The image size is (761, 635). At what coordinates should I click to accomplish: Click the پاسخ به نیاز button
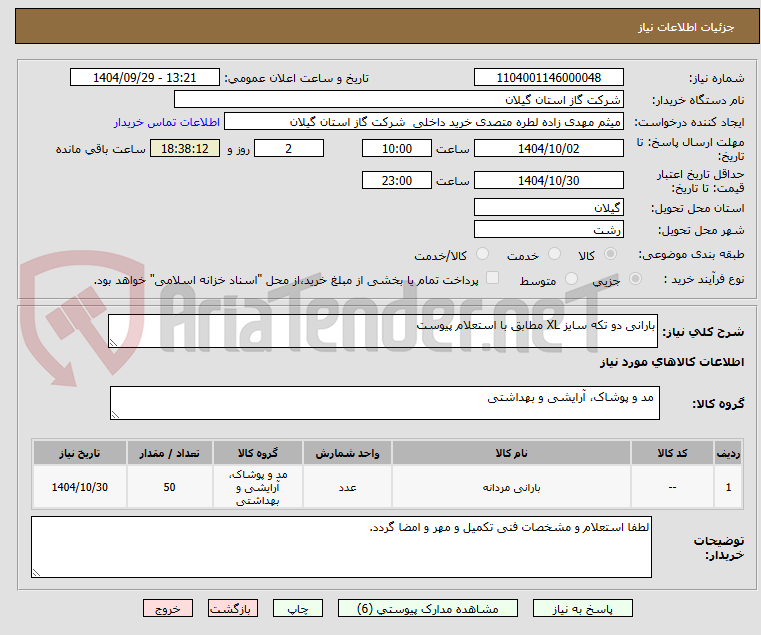pyautogui.click(x=582, y=608)
